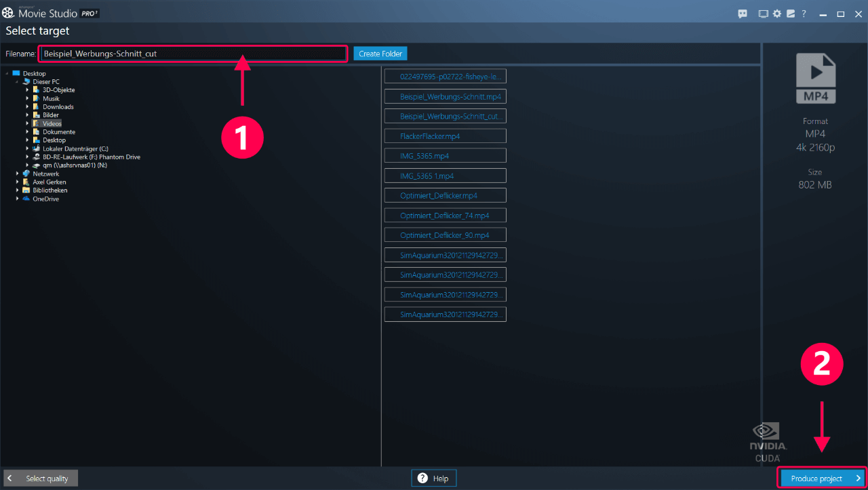The height and width of the screenshot is (490, 868).
Task: Click the monitor display icon in title bar
Action: click(763, 14)
